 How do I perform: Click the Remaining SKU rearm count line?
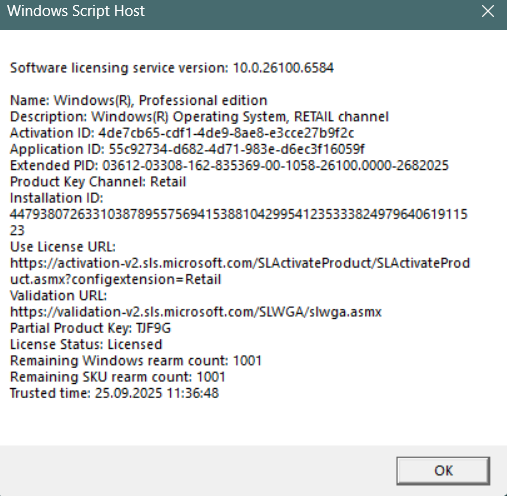click(118, 377)
